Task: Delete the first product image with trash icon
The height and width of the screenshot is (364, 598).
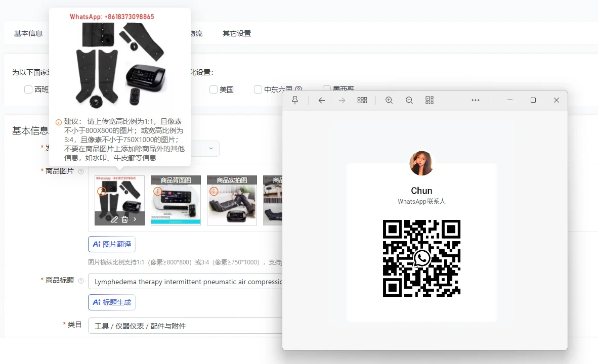Action: (125, 219)
